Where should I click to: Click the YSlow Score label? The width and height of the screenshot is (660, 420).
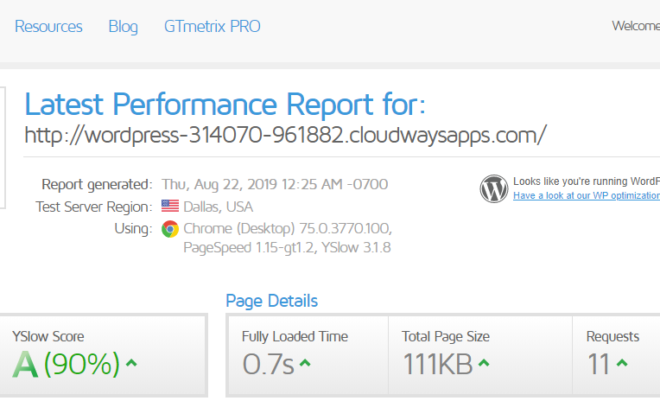tap(48, 337)
